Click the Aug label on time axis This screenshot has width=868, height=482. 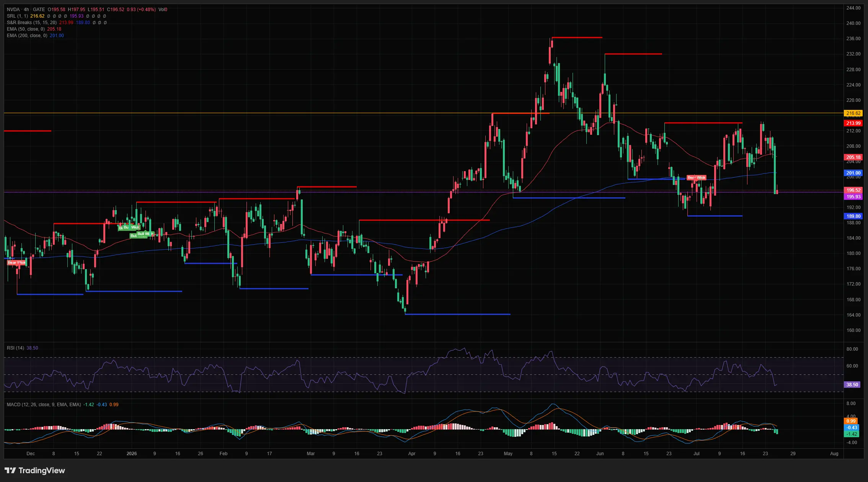pos(834,454)
